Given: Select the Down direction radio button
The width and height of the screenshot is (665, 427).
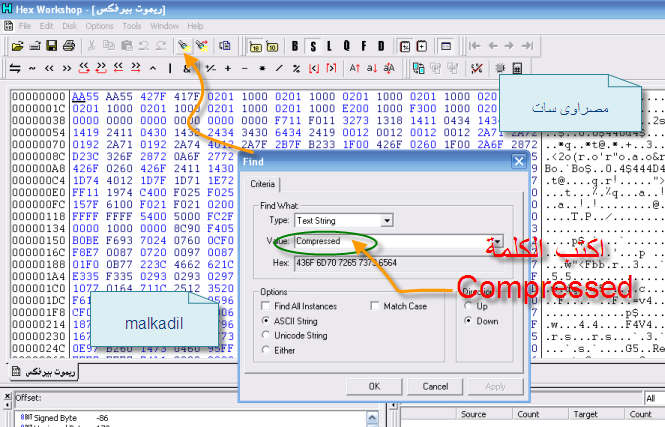Looking at the screenshot, I should tap(468, 321).
